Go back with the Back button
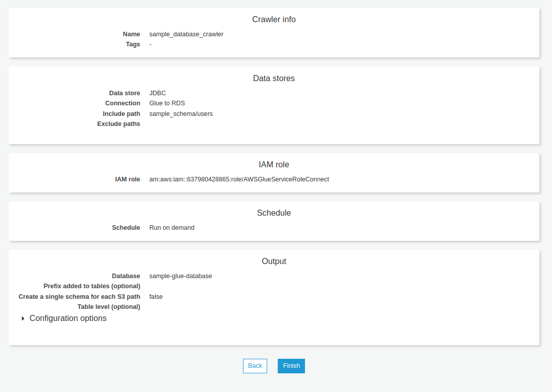 point(255,366)
